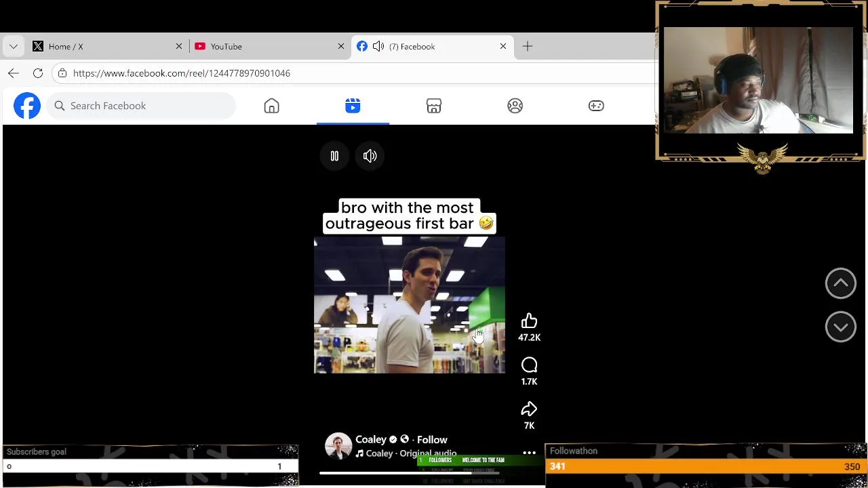
Task: View site information lock icon
Action: point(62,73)
